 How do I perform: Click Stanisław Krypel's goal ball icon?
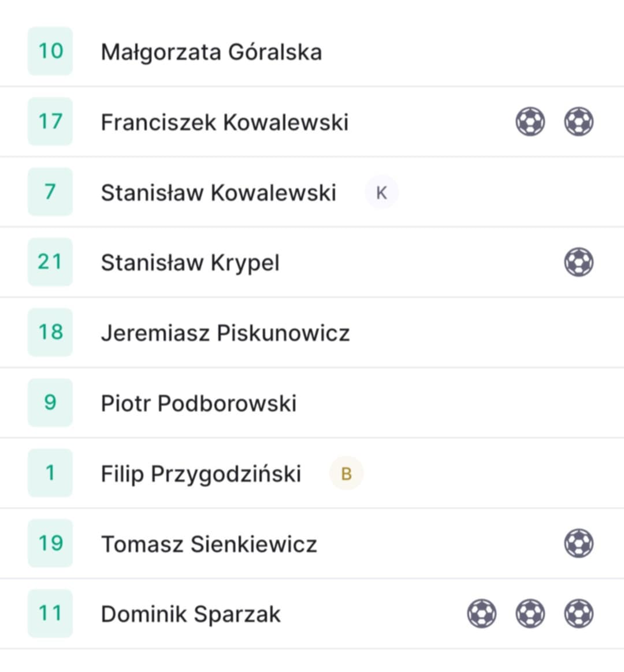(x=578, y=262)
